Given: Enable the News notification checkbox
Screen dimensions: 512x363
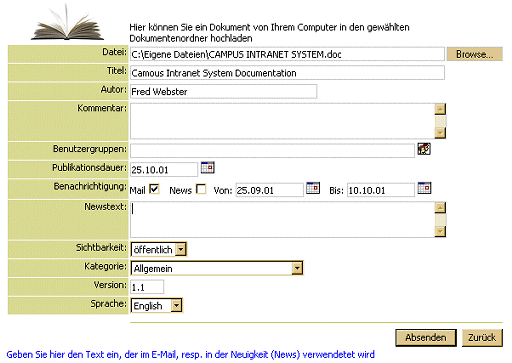Looking at the screenshot, I should click(201, 189).
